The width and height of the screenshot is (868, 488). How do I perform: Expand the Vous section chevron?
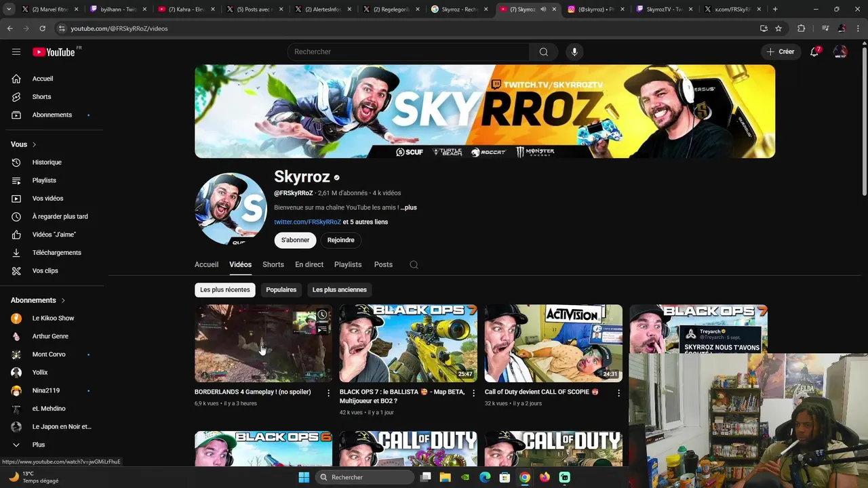(x=34, y=144)
